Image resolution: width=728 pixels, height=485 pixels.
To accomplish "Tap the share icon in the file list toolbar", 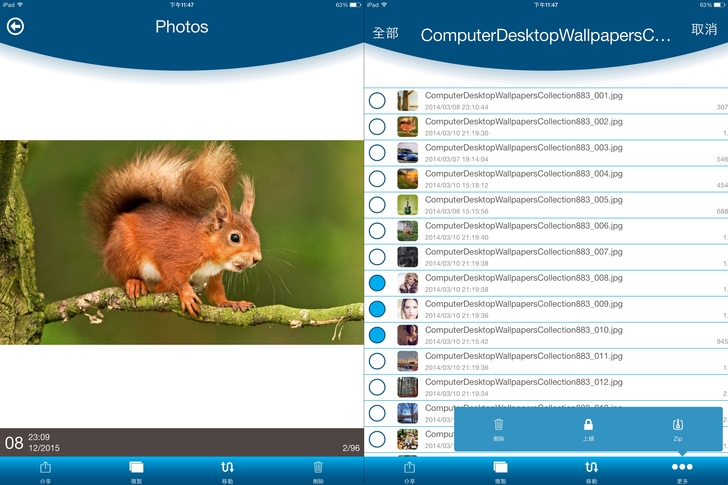I will click(x=409, y=468).
